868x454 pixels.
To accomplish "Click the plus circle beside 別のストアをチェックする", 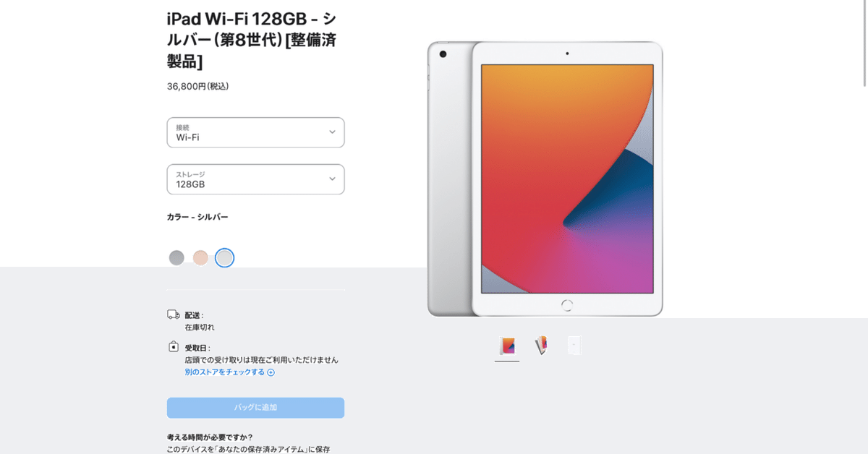I will [271, 372].
